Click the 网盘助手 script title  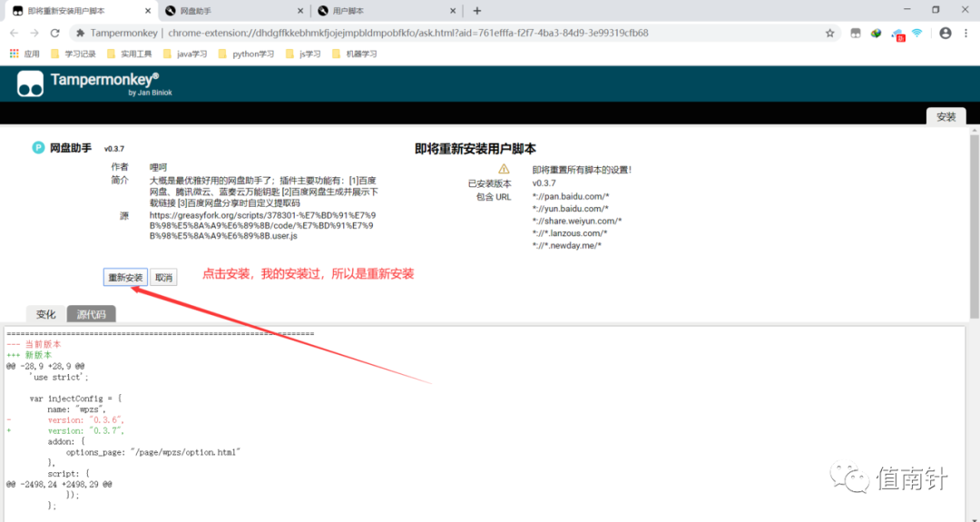point(71,148)
